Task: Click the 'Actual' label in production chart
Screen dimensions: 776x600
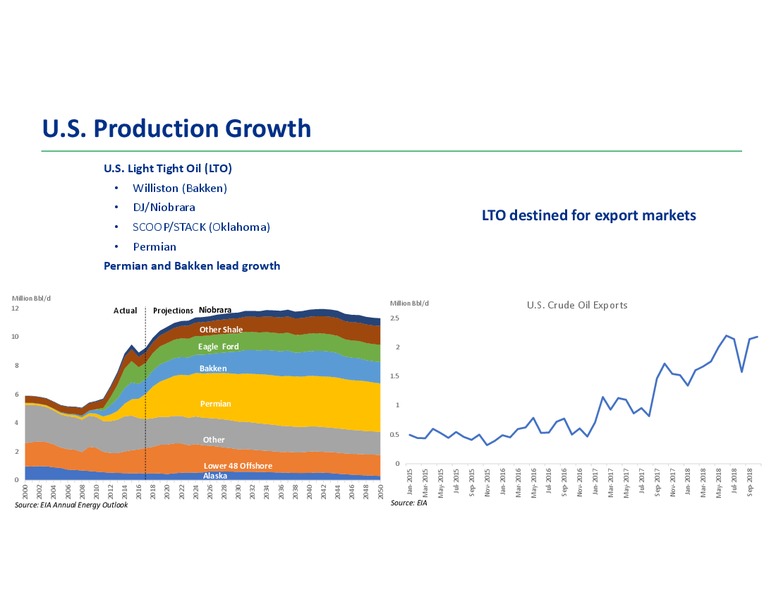Action: [x=125, y=310]
